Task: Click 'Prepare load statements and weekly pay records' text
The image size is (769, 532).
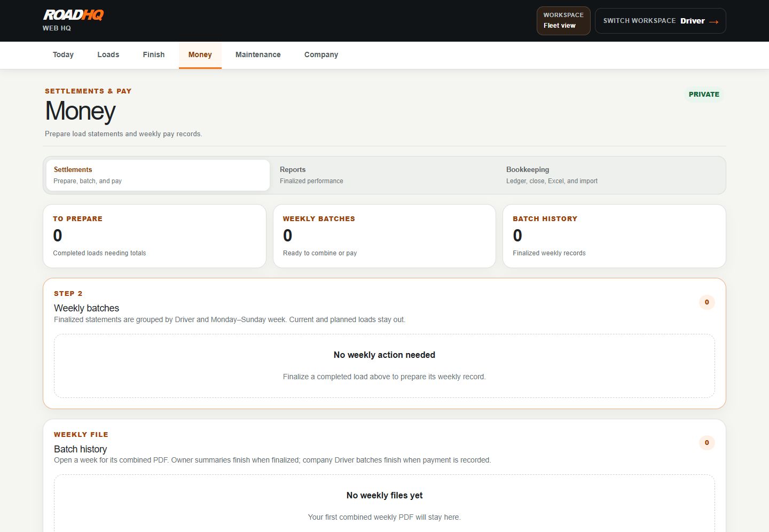Action: (x=123, y=134)
